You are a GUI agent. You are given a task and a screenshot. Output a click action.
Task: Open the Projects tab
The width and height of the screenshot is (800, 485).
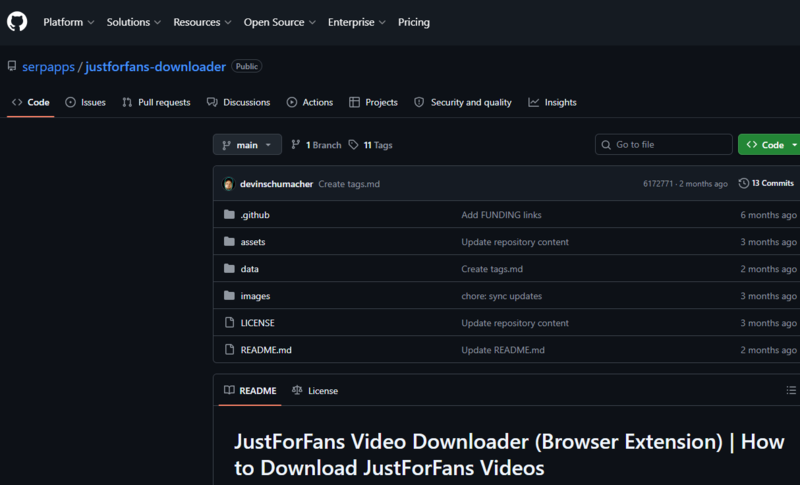click(373, 103)
